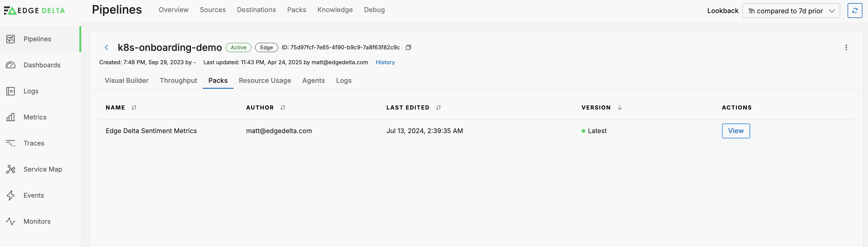The width and height of the screenshot is (868, 247).
Task: Click the Last updated timestamp text
Action: tap(286, 62)
